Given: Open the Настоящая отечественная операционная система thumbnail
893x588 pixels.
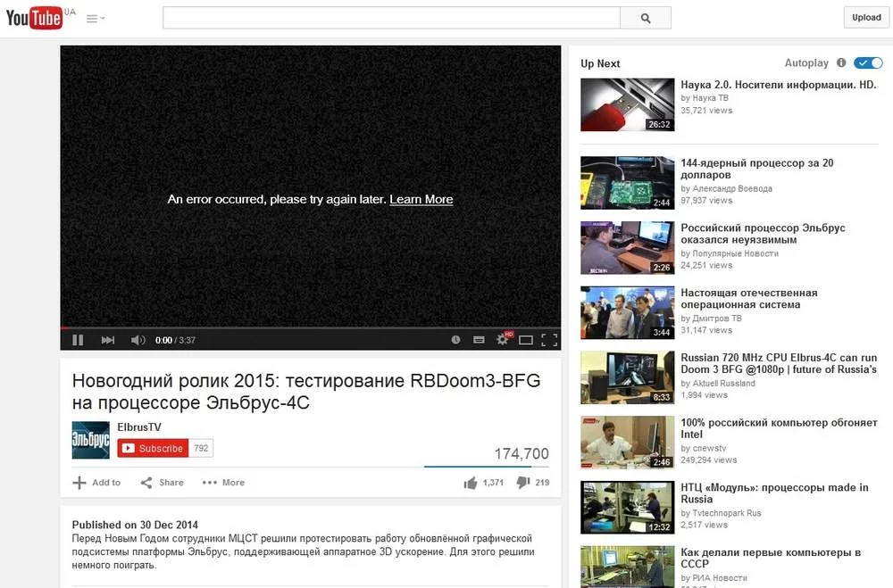Looking at the screenshot, I should (628, 312).
